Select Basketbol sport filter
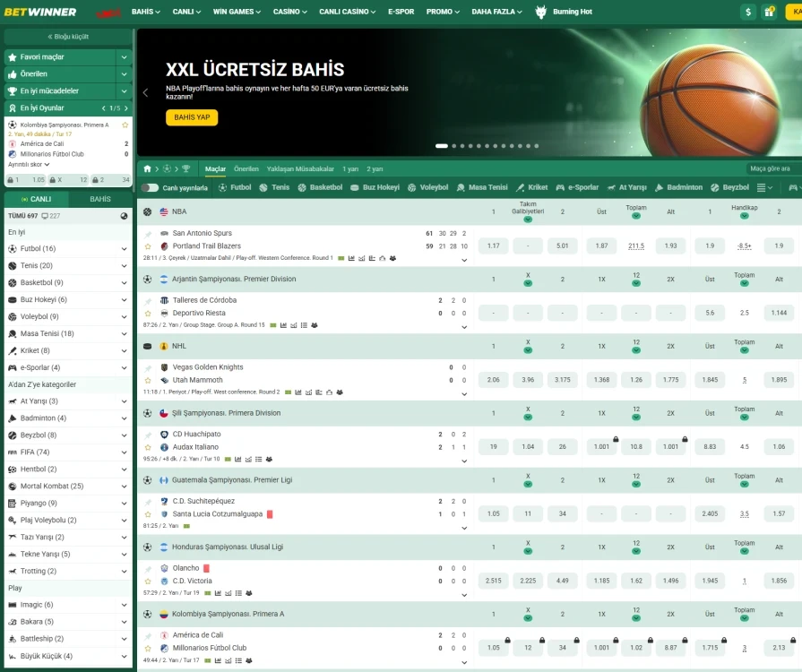802x672 pixels. coord(320,187)
